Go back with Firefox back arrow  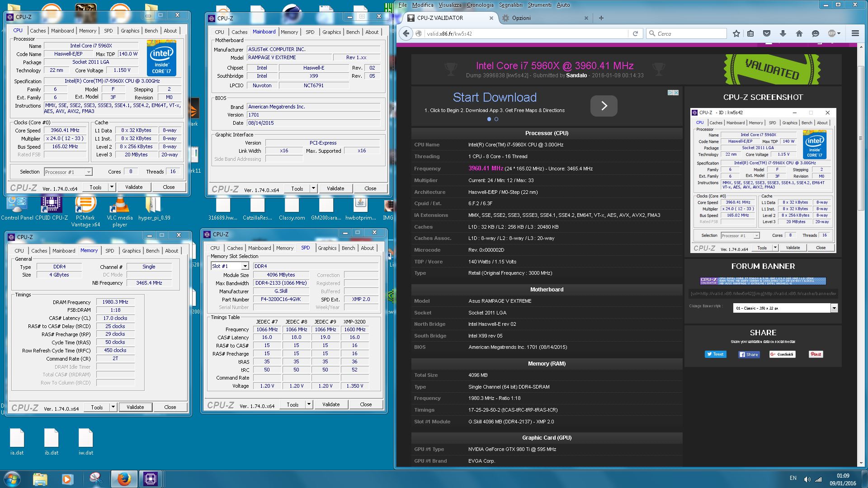click(x=406, y=33)
